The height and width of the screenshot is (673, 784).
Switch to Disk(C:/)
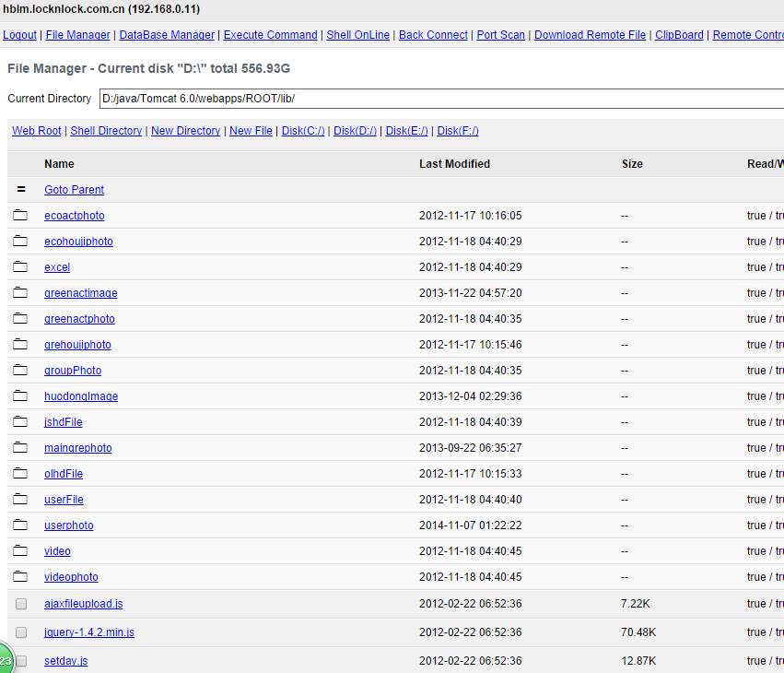(303, 131)
